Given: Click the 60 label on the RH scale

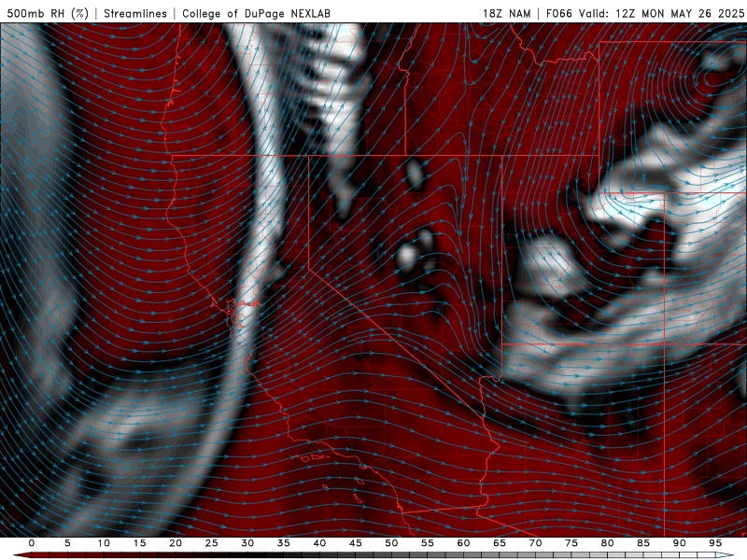Looking at the screenshot, I should coord(463,543).
